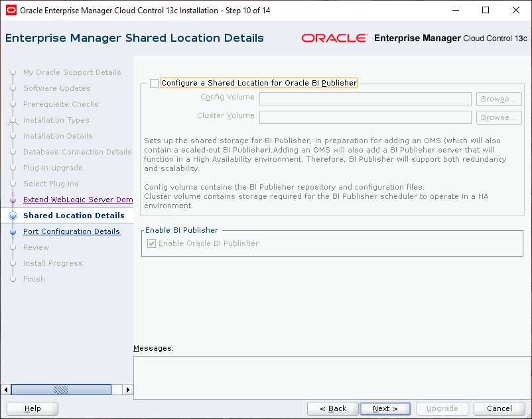Open the Help button
Screen dimensions: 532x419
[33, 408]
